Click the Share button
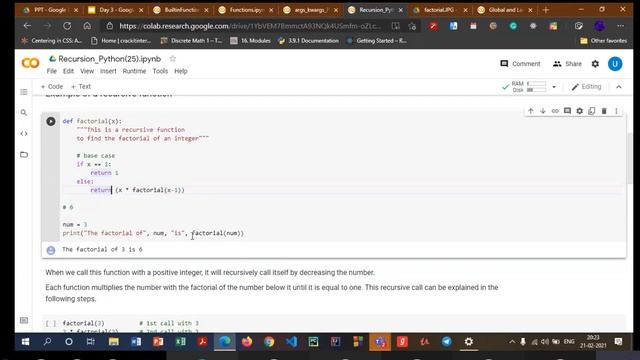This screenshot has width=640, height=360. pyautogui.click(x=567, y=64)
